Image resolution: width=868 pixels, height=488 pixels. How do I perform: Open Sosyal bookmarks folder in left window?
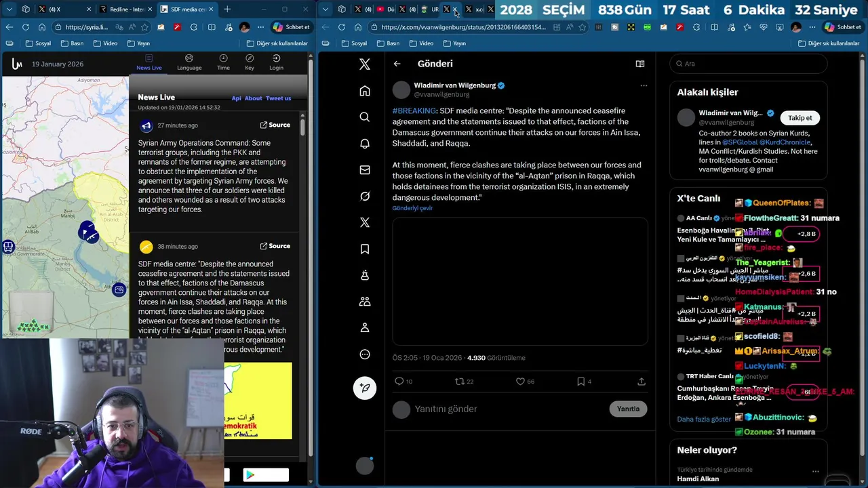click(37, 43)
